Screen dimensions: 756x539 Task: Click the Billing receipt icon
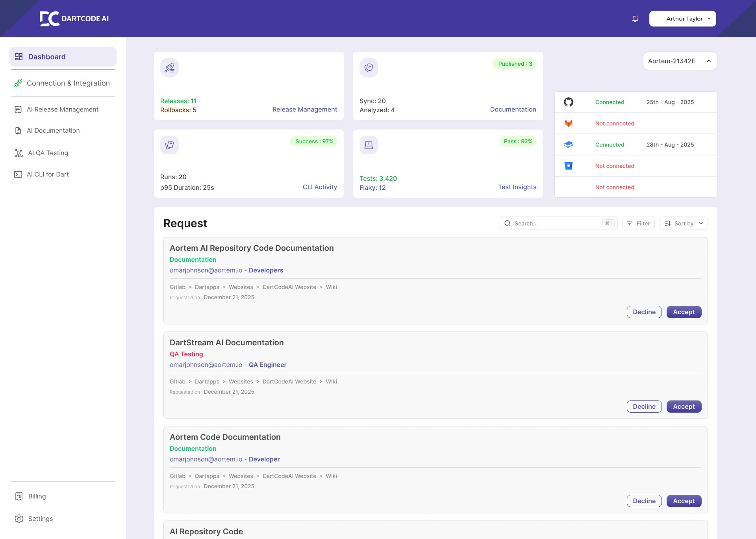[19, 496]
